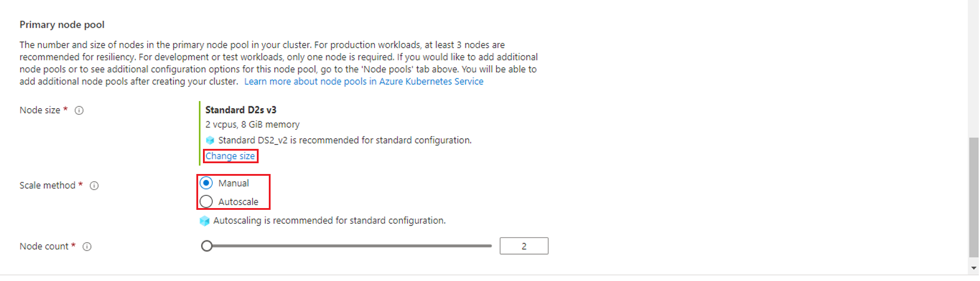Click the Standard D2s v3 node size title
The width and height of the screenshot is (980, 281).
pos(241,110)
